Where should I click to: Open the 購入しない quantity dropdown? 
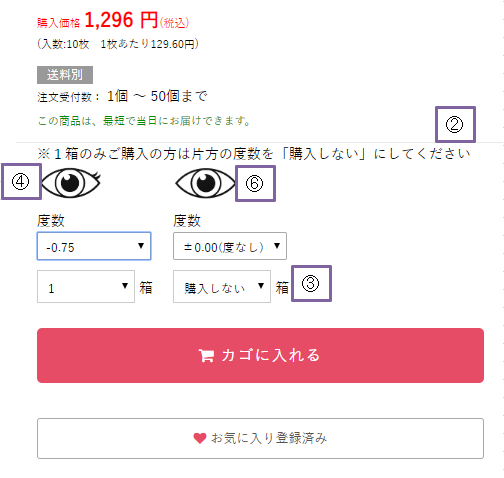pyautogui.click(x=222, y=287)
